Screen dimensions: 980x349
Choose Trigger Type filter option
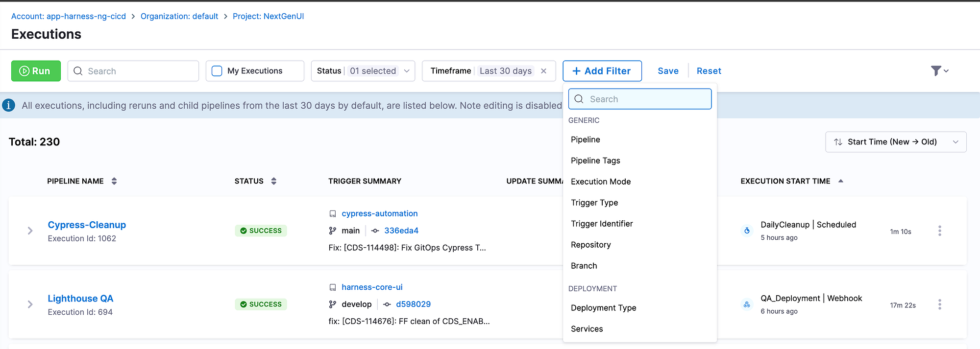[x=594, y=203]
